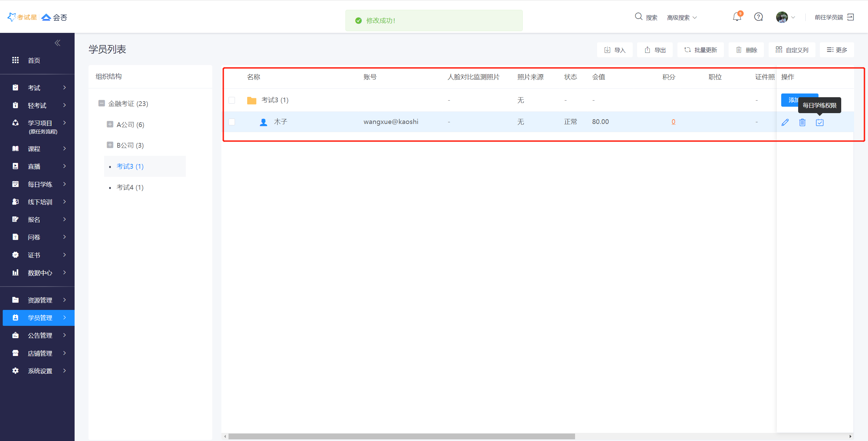Viewport: 868px width, 441px height.
Task: Expand the A公司 tree node
Action: click(110, 124)
